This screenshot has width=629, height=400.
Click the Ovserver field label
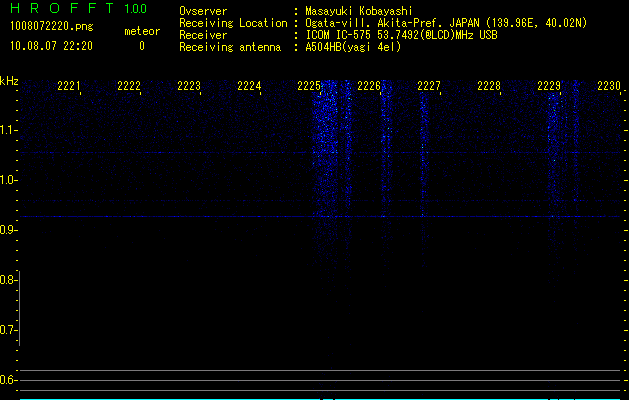pyautogui.click(x=203, y=11)
